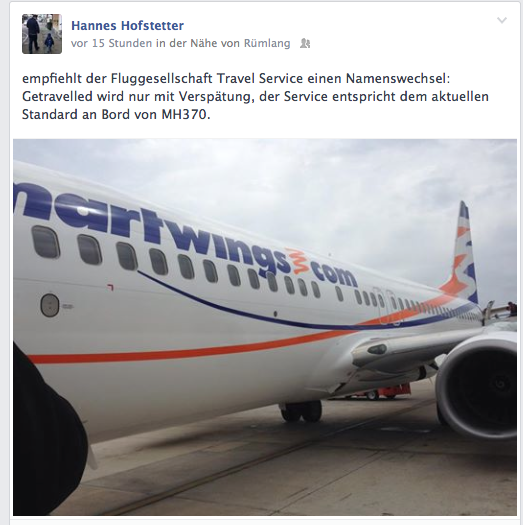523x525 pixels.
Task: Open Hannes Hofstetter's profile picture
Action: point(42,34)
